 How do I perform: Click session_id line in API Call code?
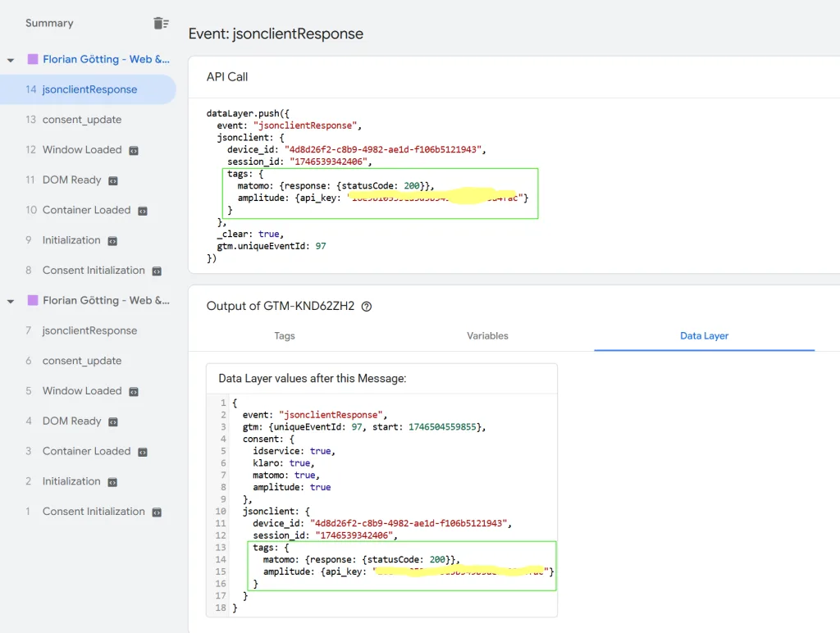tap(299, 162)
